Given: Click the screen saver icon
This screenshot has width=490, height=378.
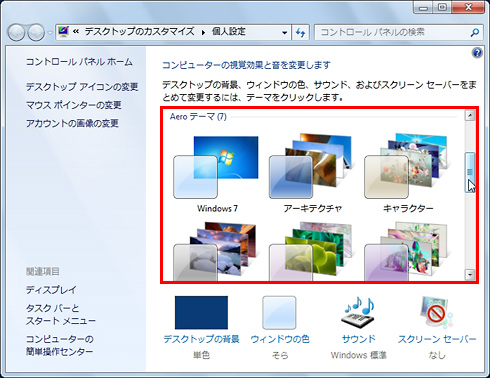Looking at the screenshot, I should pos(437,313).
